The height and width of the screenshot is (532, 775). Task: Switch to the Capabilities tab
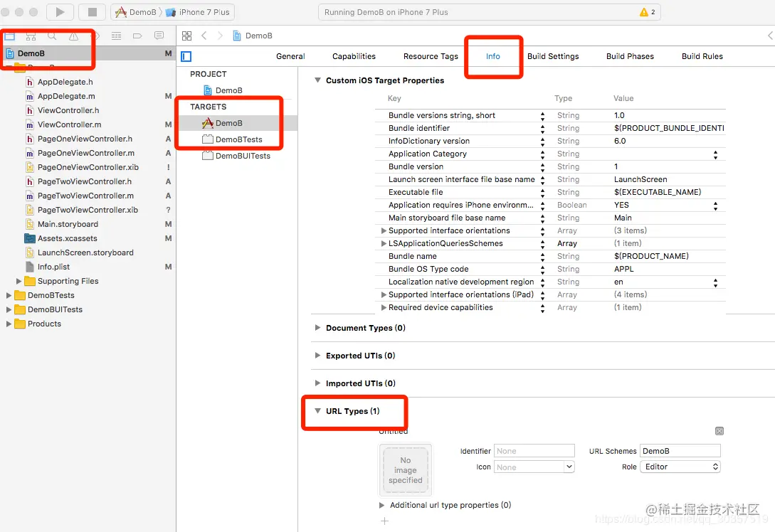pos(354,56)
